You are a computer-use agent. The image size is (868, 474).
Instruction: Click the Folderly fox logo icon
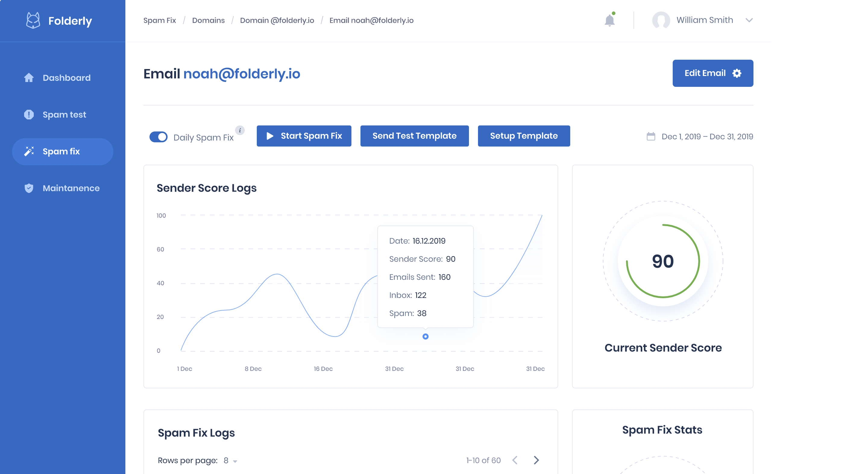(x=33, y=21)
